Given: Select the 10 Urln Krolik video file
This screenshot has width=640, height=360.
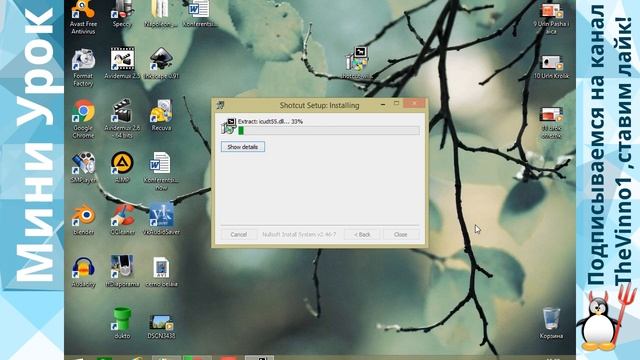Looking at the screenshot, I should [551, 67].
